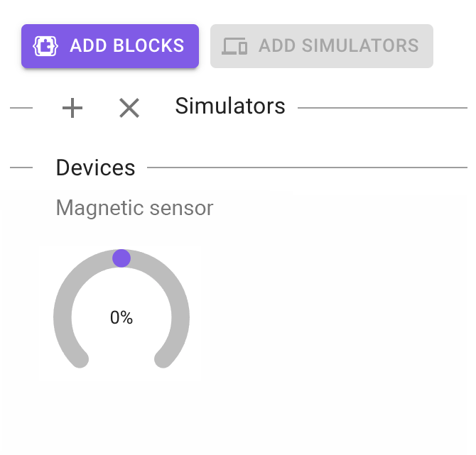Click the ADD BLOCKS button
The width and height of the screenshot is (476, 455).
coord(110,46)
